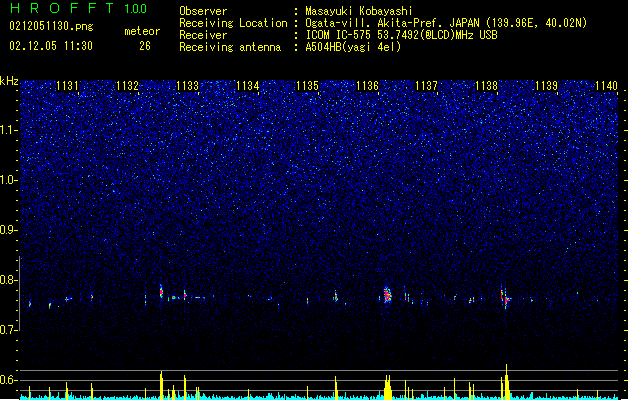629x400 pixels.
Task: Click the 0.8 kHz frequency label
Action: click(9, 280)
